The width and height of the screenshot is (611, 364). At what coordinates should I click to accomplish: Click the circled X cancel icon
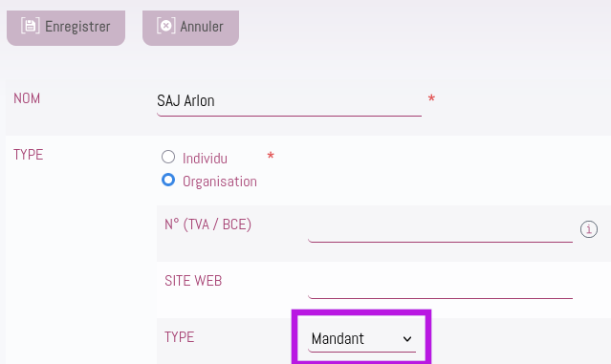pyautogui.click(x=166, y=26)
